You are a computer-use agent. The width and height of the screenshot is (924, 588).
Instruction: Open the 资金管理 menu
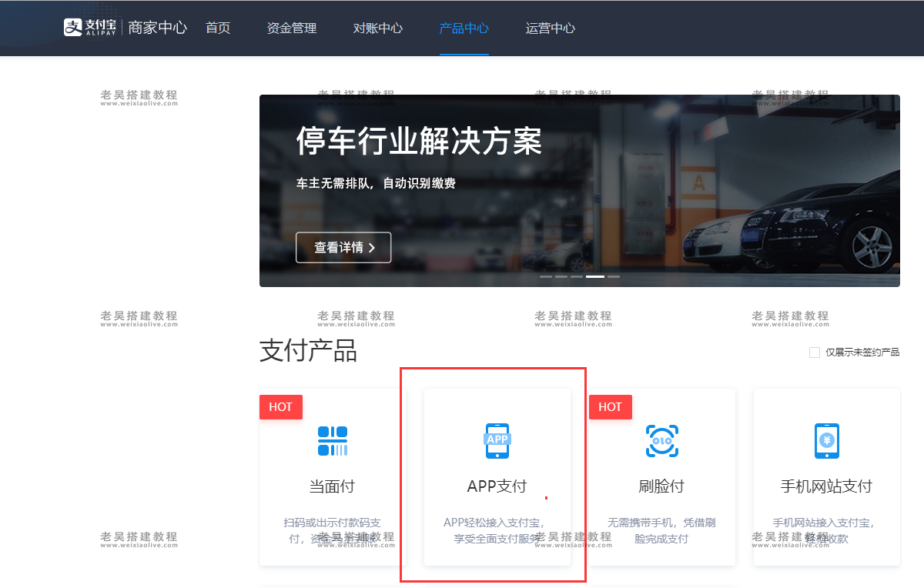[291, 28]
